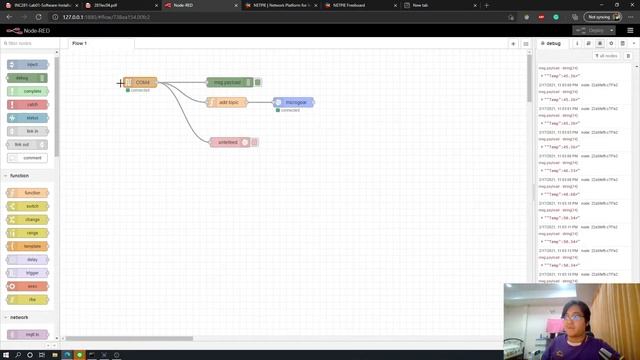Open all nodes debug filter dropdown

[x=607, y=56]
